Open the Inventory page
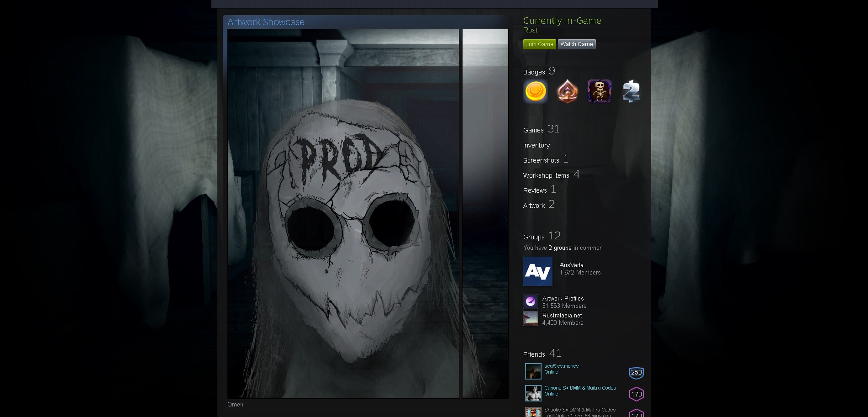Image resolution: width=868 pixels, height=417 pixels. pos(537,145)
